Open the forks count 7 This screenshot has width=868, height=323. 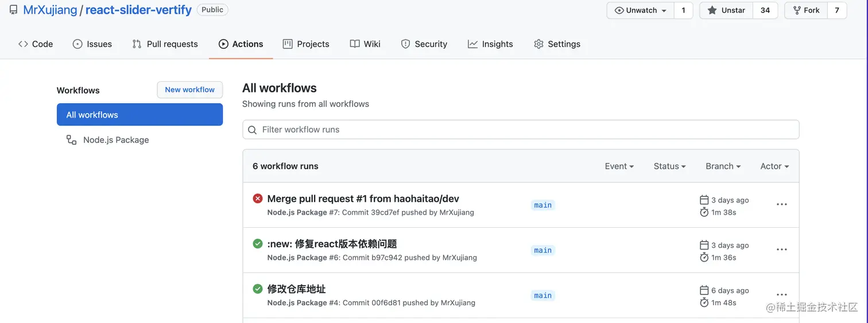click(837, 10)
